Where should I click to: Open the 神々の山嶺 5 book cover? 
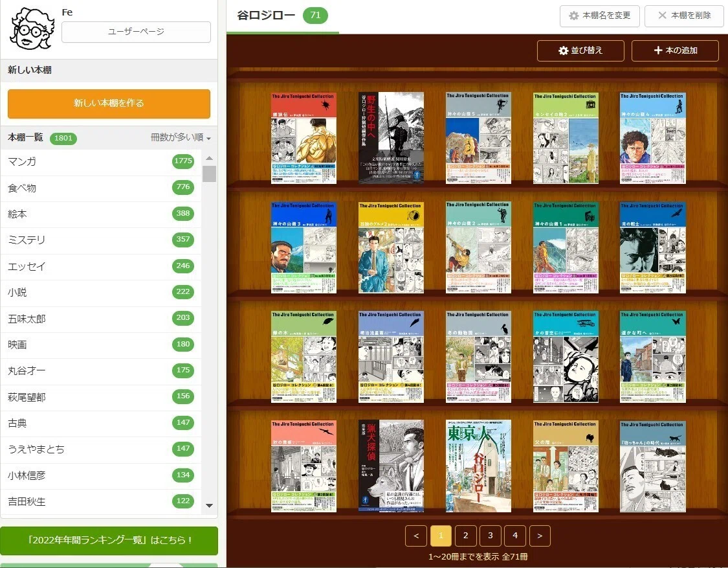(x=478, y=138)
